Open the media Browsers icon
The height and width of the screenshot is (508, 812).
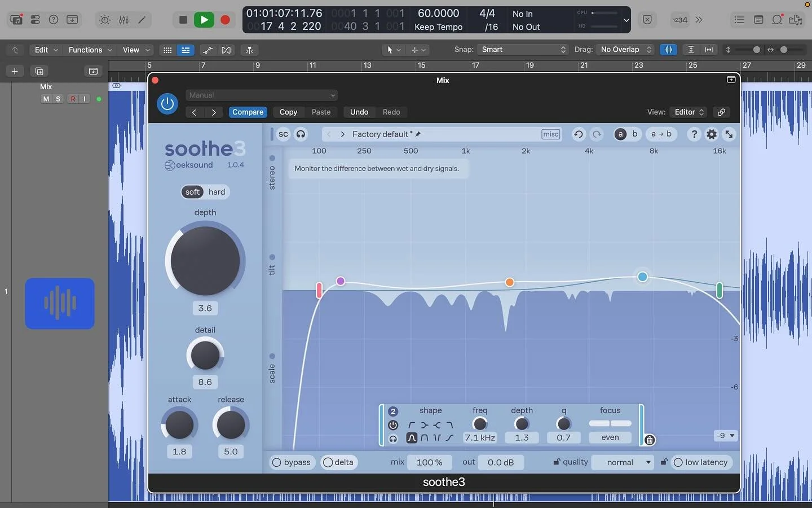pos(796,20)
